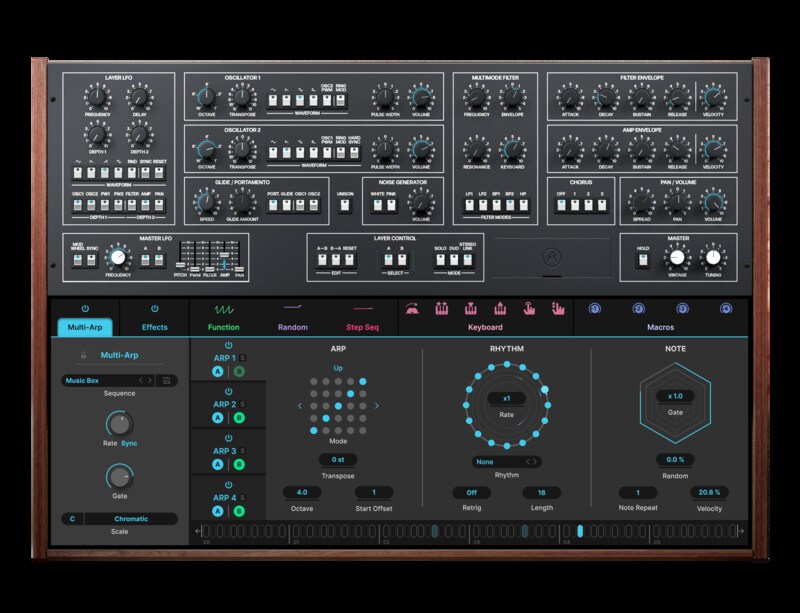This screenshot has height=613, width=800.
Task: Select layer B for ARP 2
Action: [239, 418]
